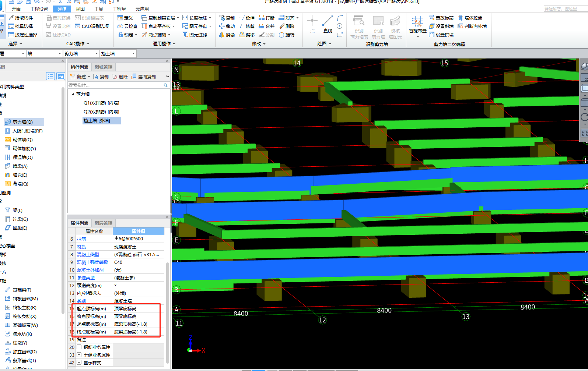
Task: Click the 起点顶标高 value cell
Action: tap(139, 308)
